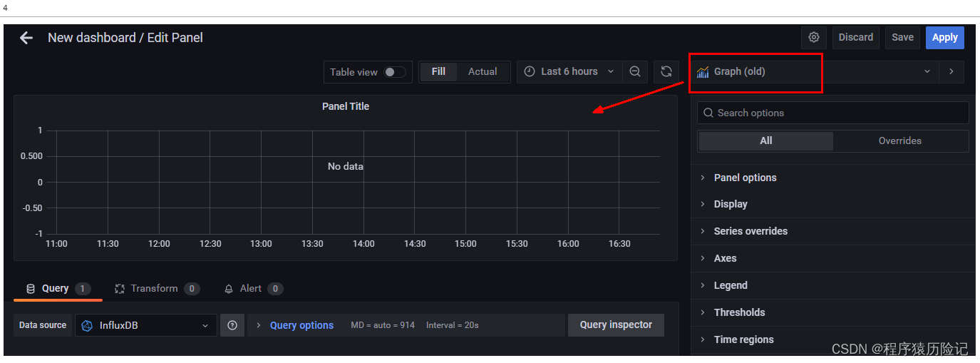Click the Apply button
The height and width of the screenshot is (363, 980).
pos(944,38)
